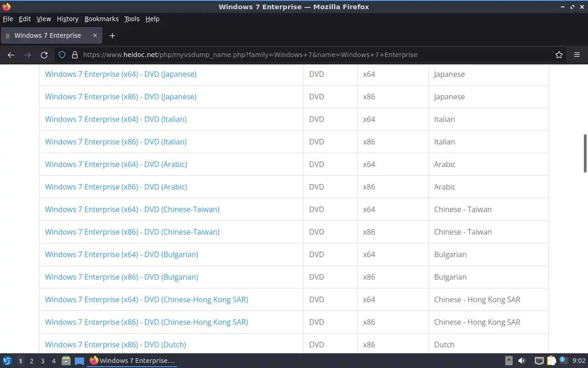Open the File menu
This screenshot has height=368, width=588.
(8, 19)
